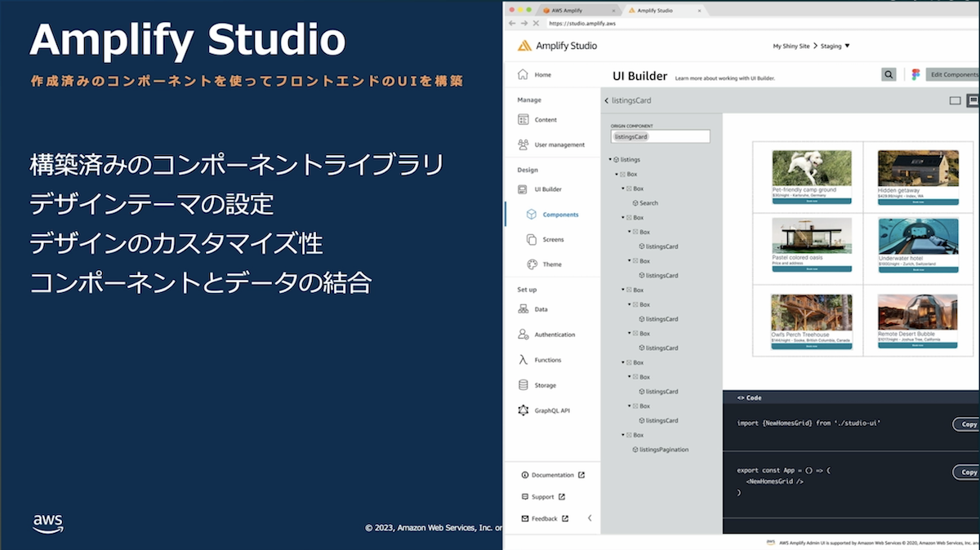Click the Theme palette icon
Image resolution: width=980 pixels, height=550 pixels.
coord(532,264)
